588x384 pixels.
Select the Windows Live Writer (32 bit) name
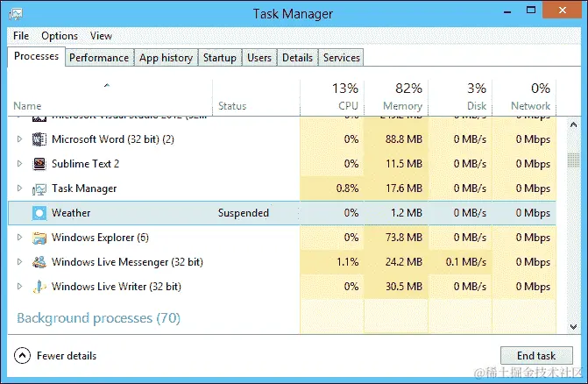pos(117,287)
